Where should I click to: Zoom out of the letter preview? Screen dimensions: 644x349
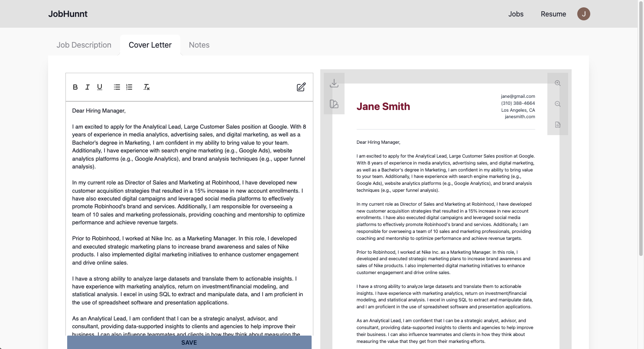tap(558, 104)
